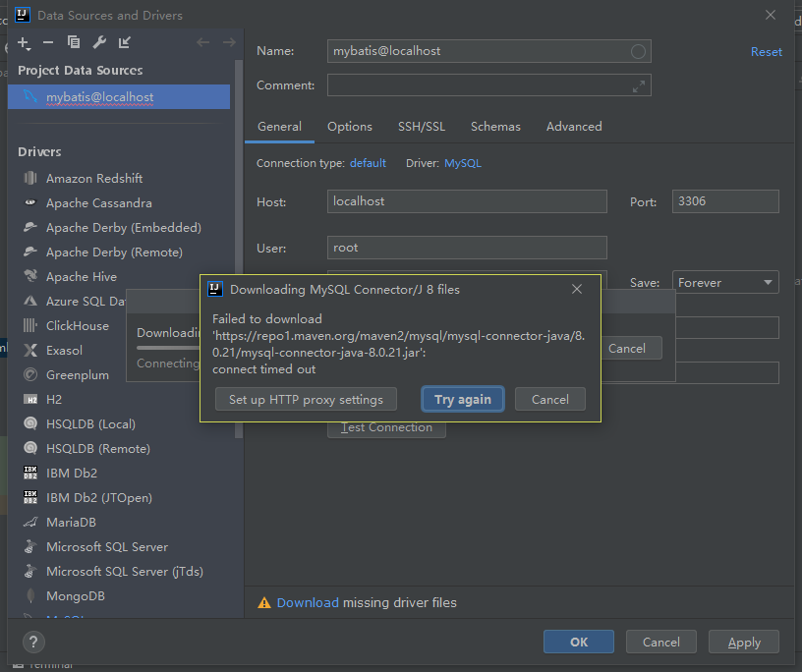Select Exasol driver entry
Image resolution: width=802 pixels, height=672 pixels.
64,351
